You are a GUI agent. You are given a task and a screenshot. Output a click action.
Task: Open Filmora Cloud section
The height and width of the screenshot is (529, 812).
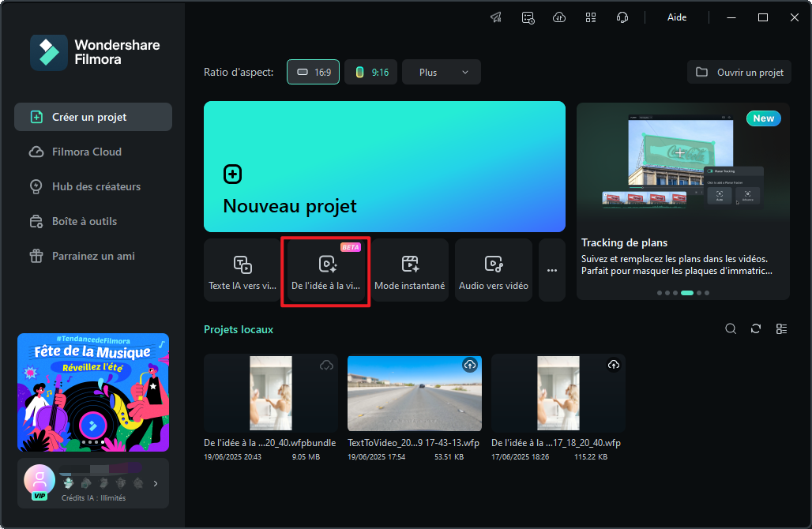[x=93, y=152]
